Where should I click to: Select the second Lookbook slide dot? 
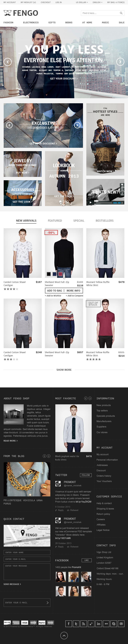pyautogui.click(x=64, y=201)
